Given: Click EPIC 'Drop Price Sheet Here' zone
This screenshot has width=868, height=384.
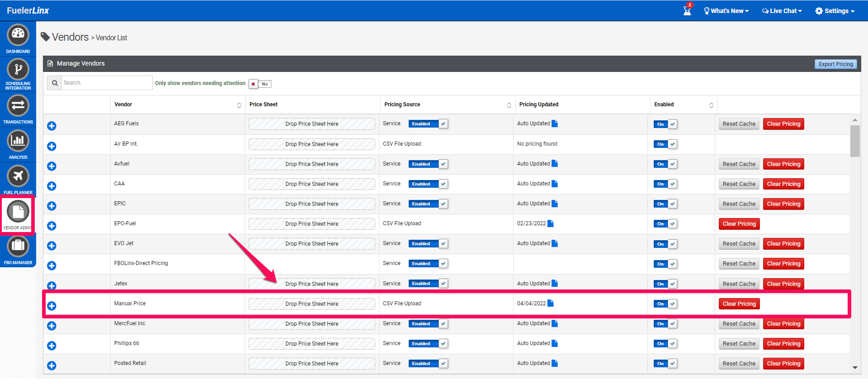Looking at the screenshot, I should click(x=312, y=204).
